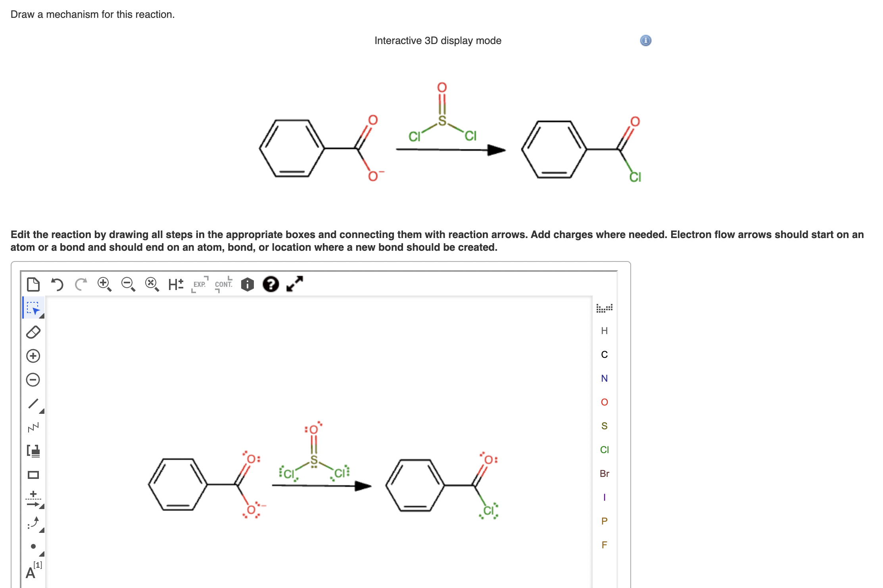Viewport: 883px width, 588px height.
Task: Select the positive charge tool
Action: (x=33, y=355)
